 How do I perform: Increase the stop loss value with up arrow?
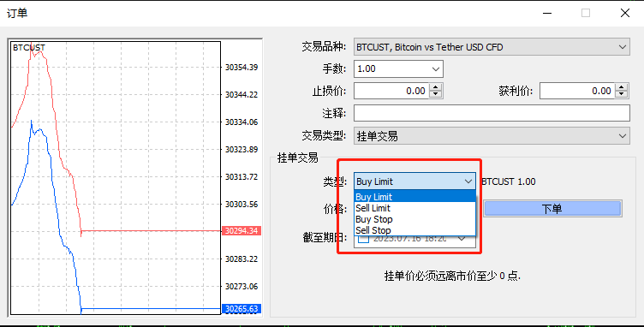coord(435,87)
